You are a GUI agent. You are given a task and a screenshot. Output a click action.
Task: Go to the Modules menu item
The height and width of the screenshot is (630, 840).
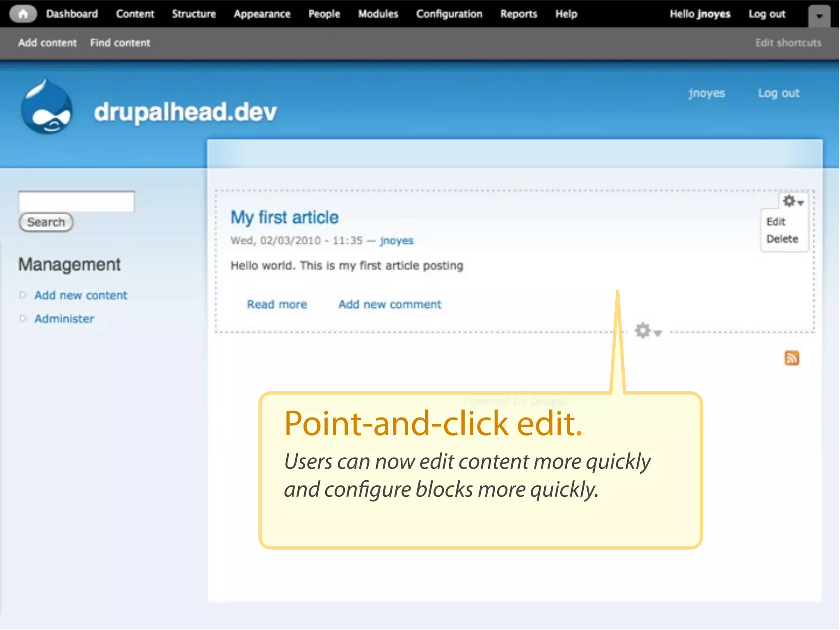[x=378, y=14]
